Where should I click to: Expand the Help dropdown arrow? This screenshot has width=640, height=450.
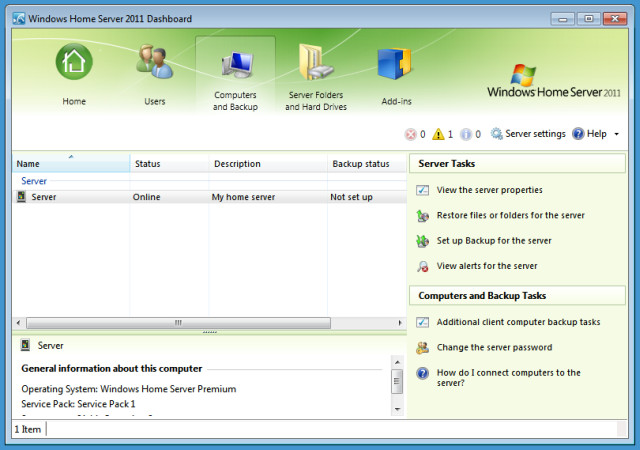pos(616,134)
